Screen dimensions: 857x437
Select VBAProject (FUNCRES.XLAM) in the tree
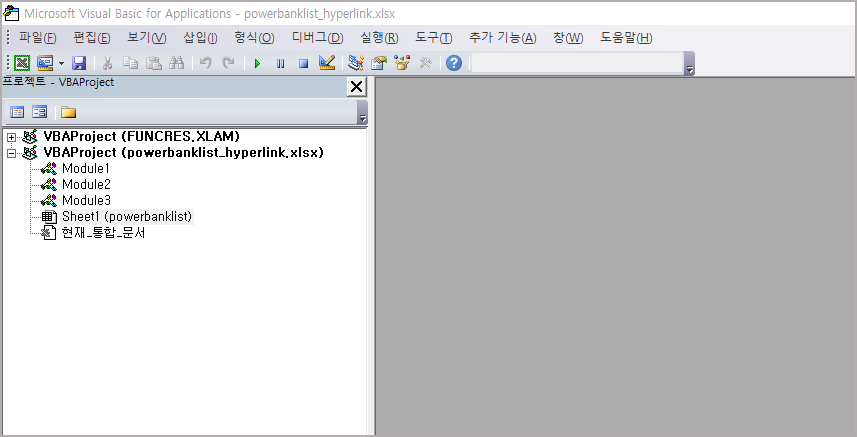coord(142,137)
